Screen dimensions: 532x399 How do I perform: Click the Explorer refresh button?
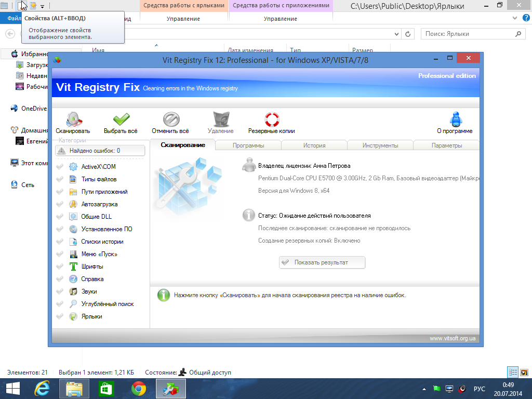click(408, 34)
